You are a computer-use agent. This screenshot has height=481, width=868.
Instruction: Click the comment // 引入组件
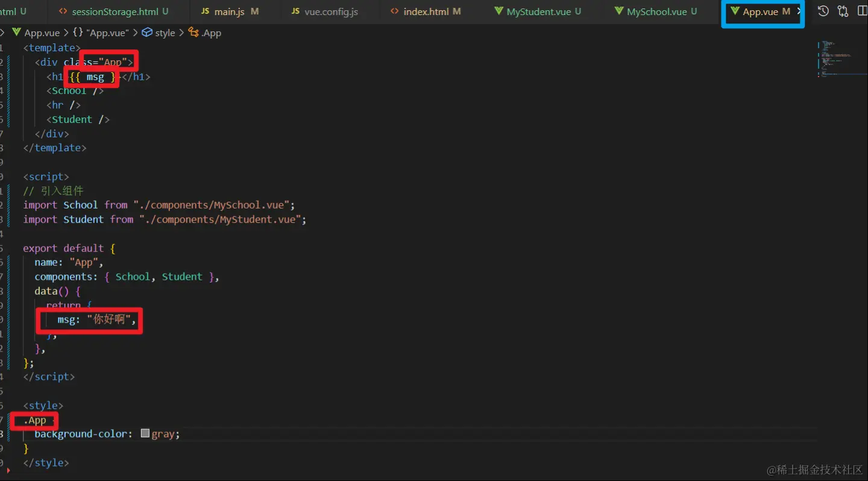click(53, 191)
